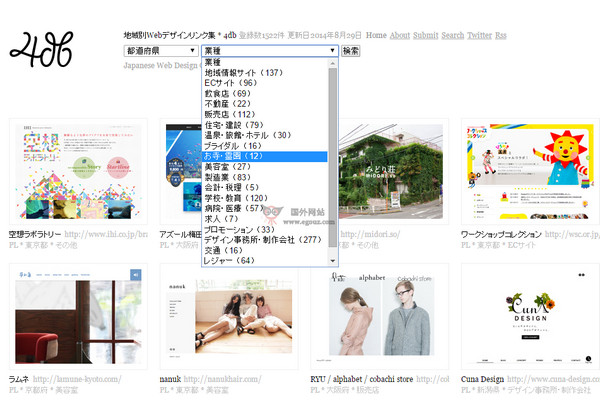Click PL * 東京都 * 美容室 under nanuk

point(194,390)
